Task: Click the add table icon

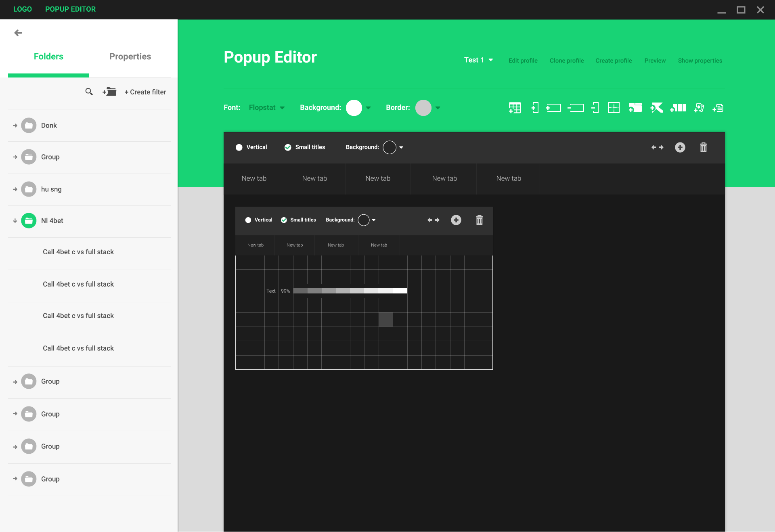Action: (515, 108)
